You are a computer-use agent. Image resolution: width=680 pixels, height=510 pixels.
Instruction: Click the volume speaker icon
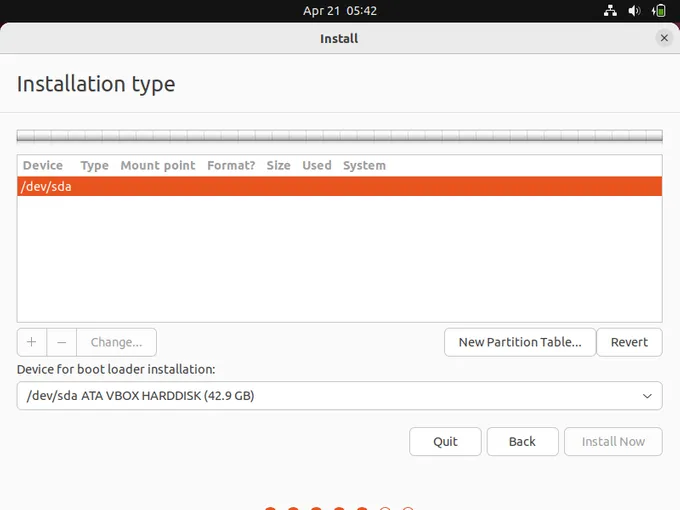(634, 11)
